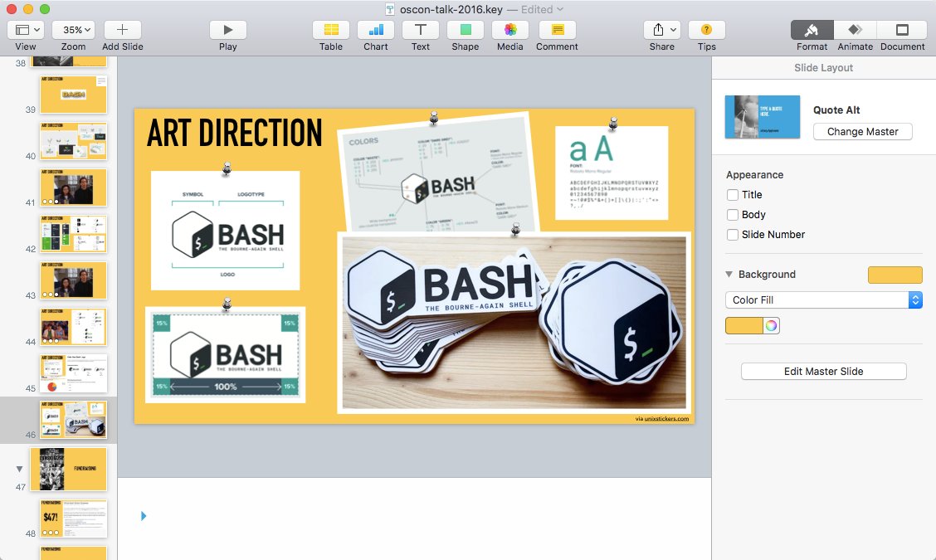936x560 pixels.
Task: Open the Edited title dropdown chevron
Action: (560, 10)
